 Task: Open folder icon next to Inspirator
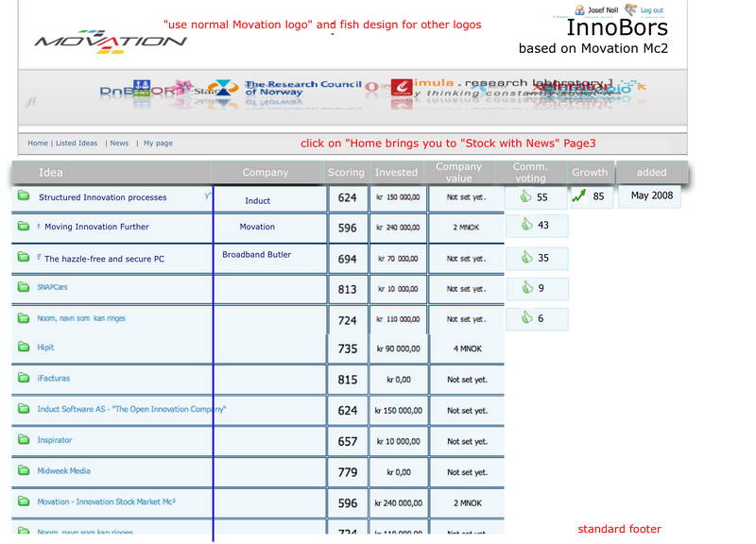click(23, 439)
